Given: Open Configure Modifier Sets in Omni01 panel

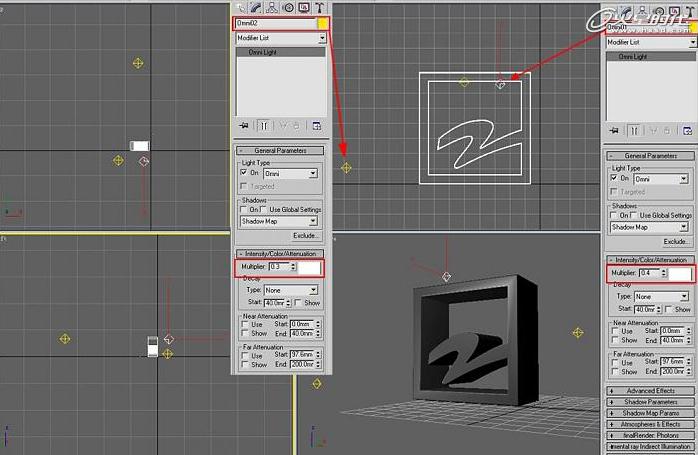Looking at the screenshot, I should click(687, 131).
